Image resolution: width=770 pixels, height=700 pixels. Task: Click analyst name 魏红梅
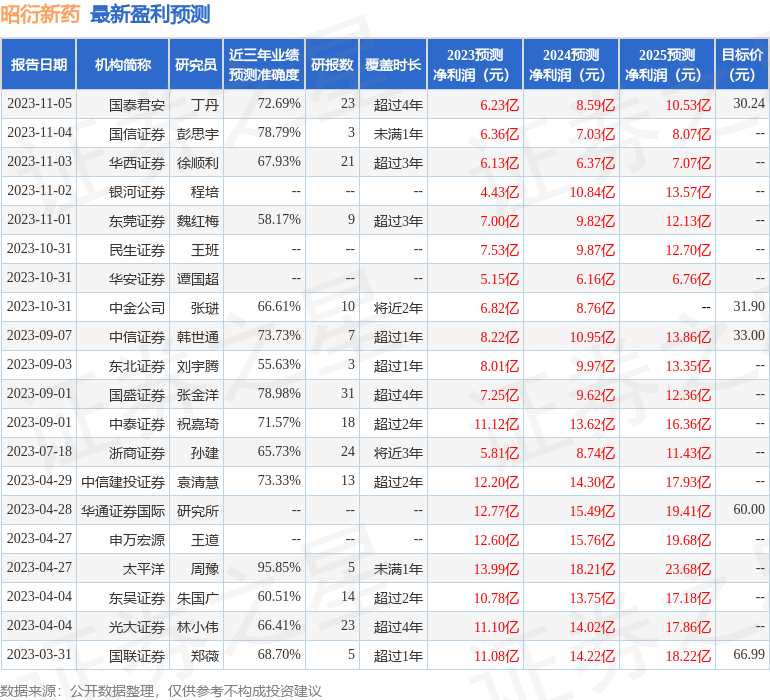click(x=198, y=221)
